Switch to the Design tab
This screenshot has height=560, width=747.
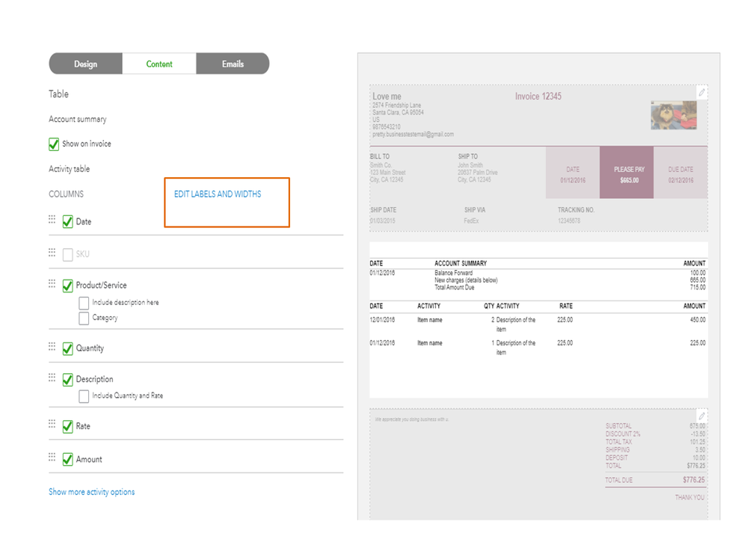pyautogui.click(x=85, y=64)
